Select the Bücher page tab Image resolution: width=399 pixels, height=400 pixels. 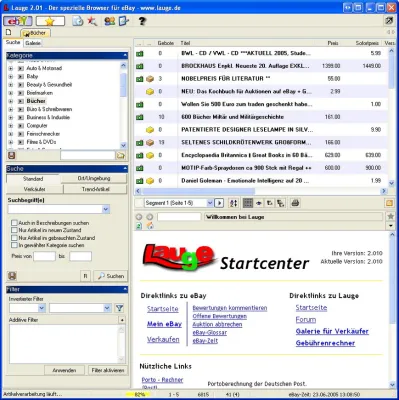coord(35,33)
